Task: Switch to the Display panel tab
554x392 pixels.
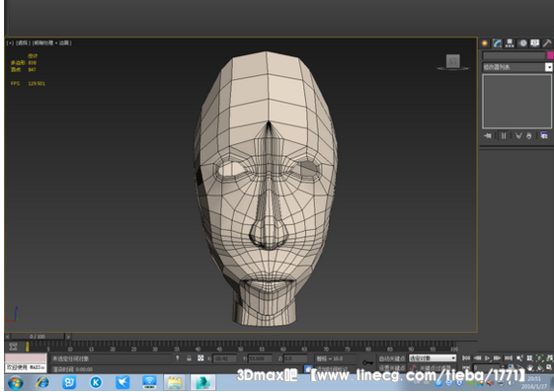Action: click(534, 43)
